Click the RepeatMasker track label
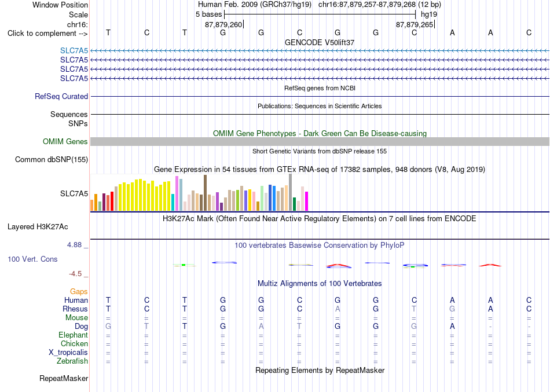The image size is (550, 392). click(64, 378)
